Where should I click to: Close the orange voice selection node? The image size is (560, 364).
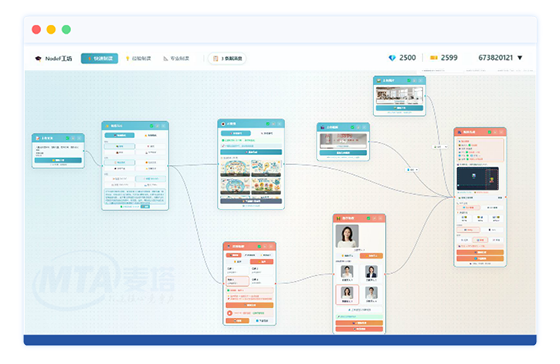click(x=271, y=246)
